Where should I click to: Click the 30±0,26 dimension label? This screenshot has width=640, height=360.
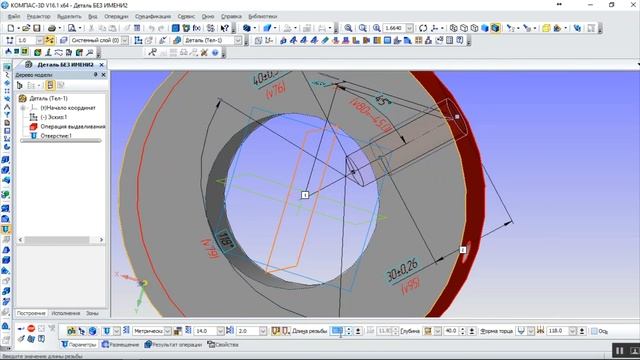[402, 270]
